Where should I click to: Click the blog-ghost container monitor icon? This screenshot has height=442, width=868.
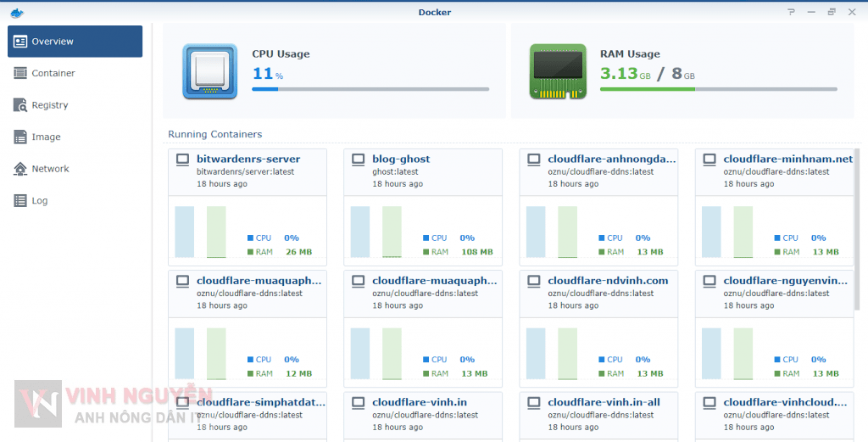pyautogui.click(x=358, y=159)
